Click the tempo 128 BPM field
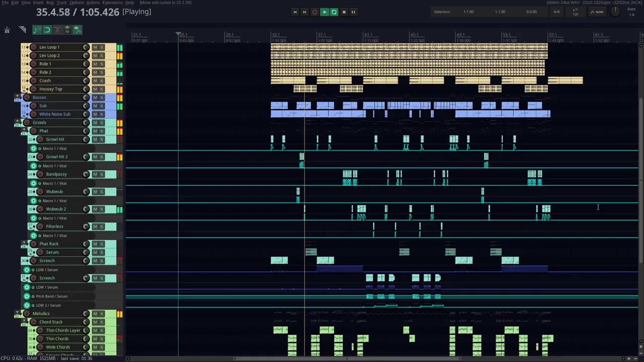This screenshot has height=362, width=644. click(x=576, y=13)
